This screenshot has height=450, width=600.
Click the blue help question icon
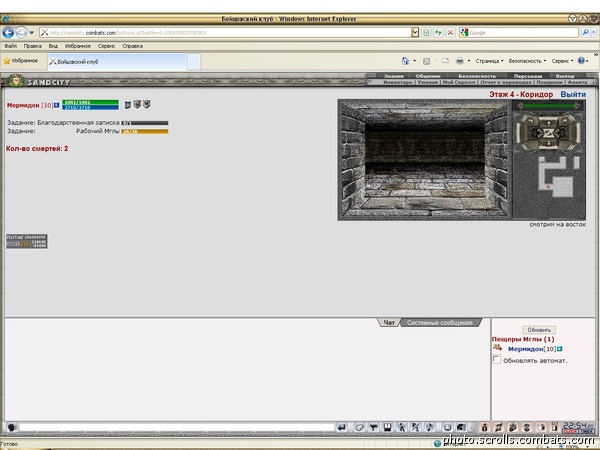[581, 61]
